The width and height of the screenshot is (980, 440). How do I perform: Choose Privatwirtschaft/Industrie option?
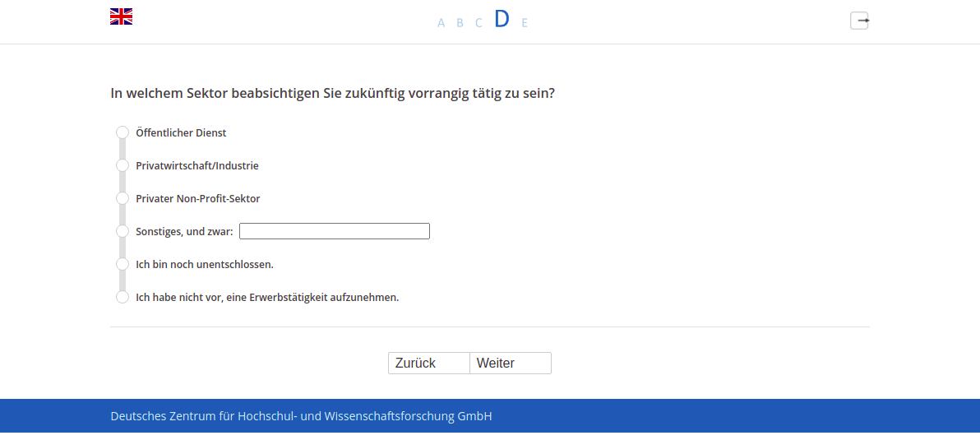122,165
